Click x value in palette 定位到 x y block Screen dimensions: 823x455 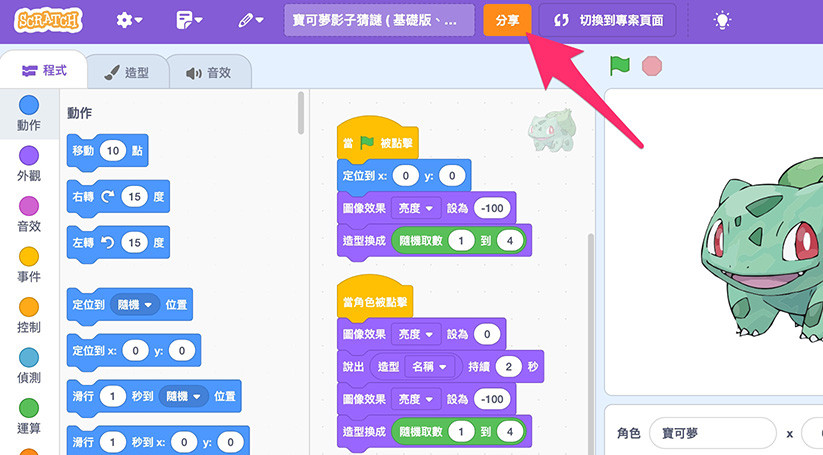pos(135,351)
